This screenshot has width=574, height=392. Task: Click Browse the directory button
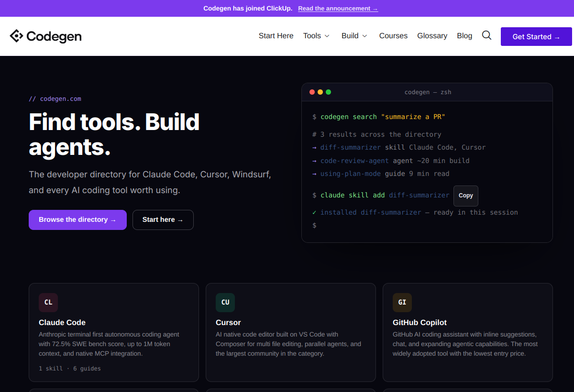coord(77,220)
